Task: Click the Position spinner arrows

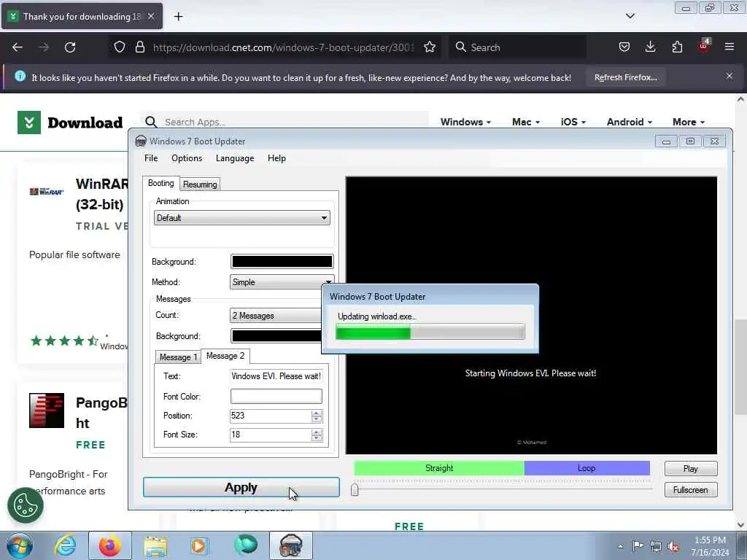Action: [317, 416]
